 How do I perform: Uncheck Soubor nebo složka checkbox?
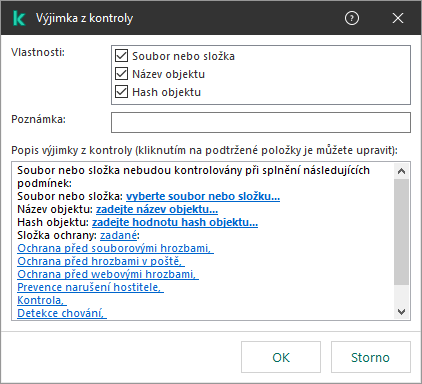[x=121, y=56]
